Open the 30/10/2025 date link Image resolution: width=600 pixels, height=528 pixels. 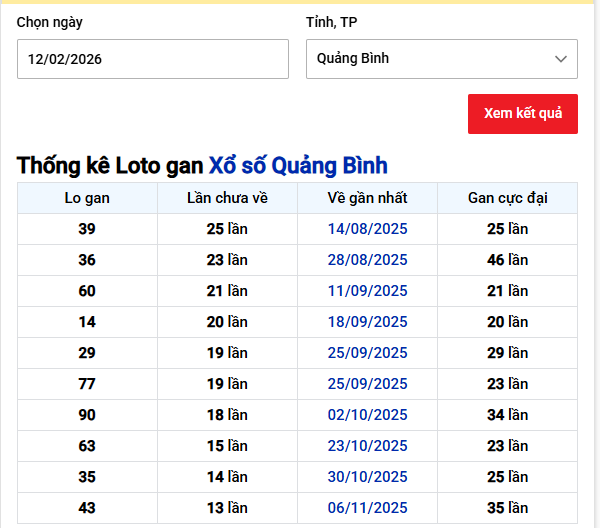367,477
